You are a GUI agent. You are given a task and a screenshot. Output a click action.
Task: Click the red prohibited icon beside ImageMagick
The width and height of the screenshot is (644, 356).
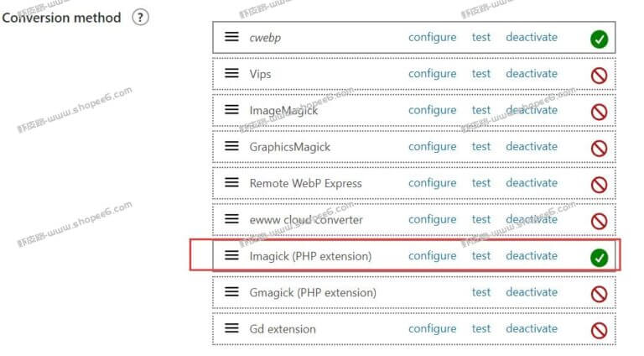[600, 112]
